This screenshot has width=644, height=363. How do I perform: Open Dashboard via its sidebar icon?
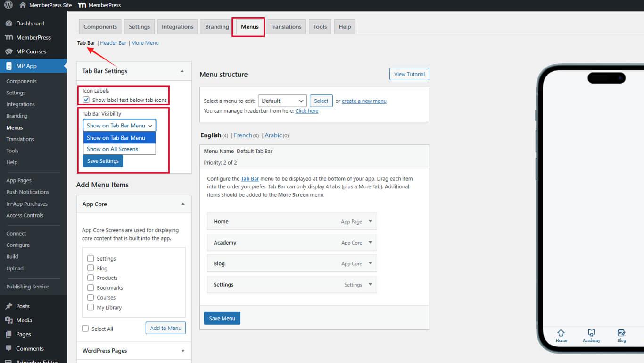pos(8,24)
